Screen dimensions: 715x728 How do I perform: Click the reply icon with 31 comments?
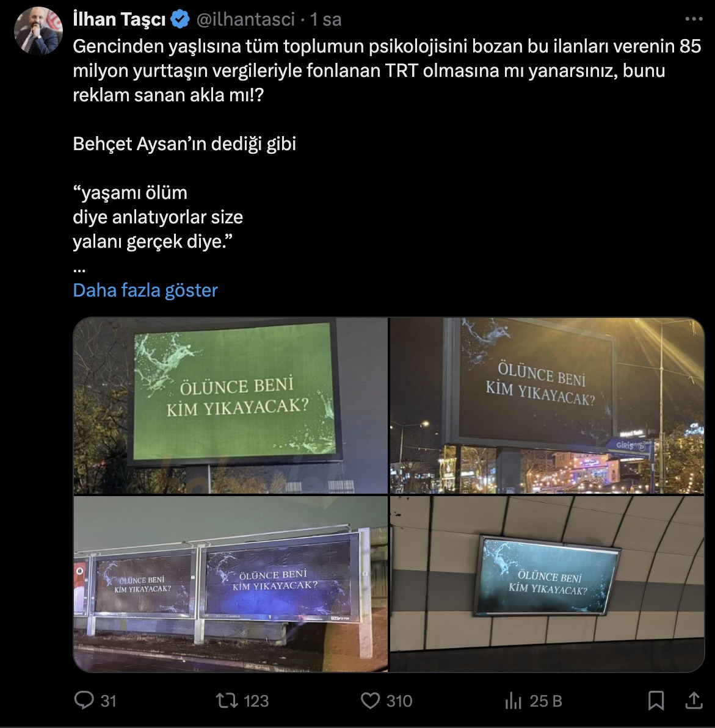click(84, 700)
